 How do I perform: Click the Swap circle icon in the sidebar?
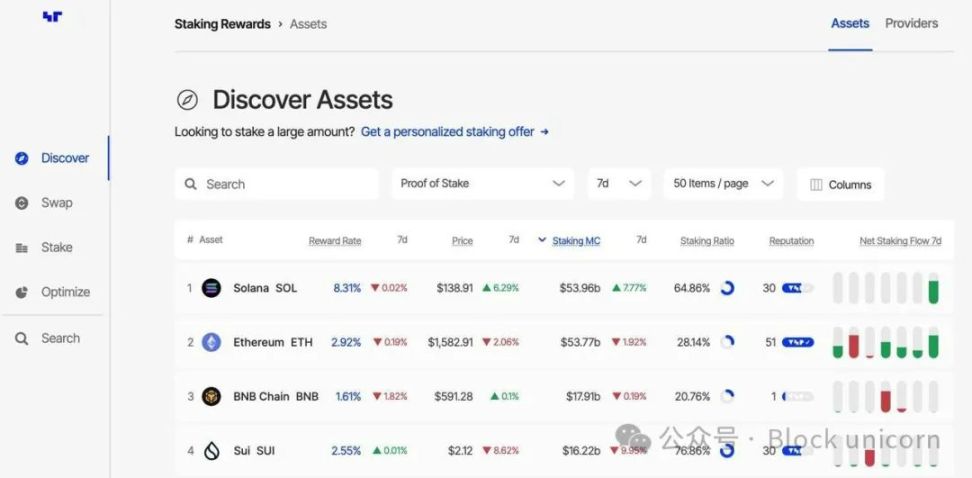coord(22,203)
